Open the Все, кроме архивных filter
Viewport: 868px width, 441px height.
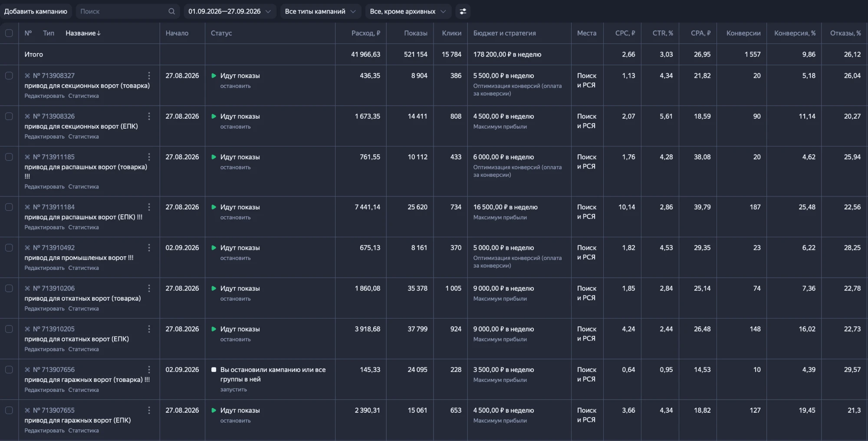click(408, 11)
